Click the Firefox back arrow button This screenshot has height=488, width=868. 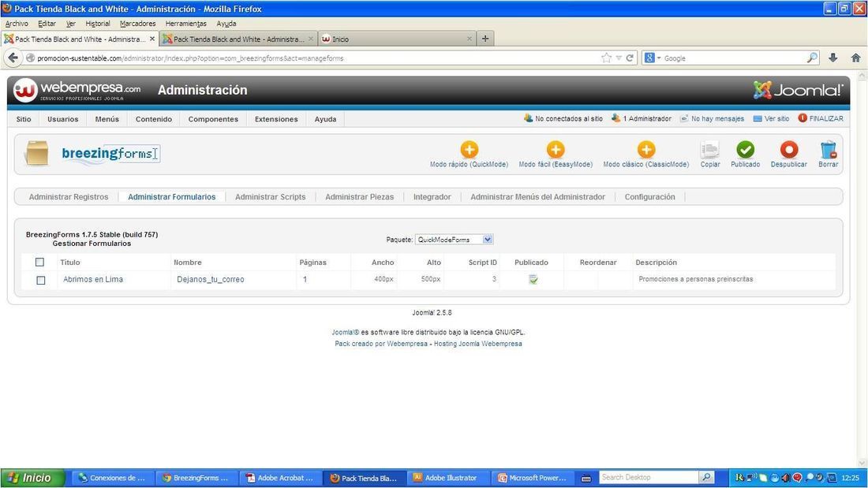coord(13,58)
